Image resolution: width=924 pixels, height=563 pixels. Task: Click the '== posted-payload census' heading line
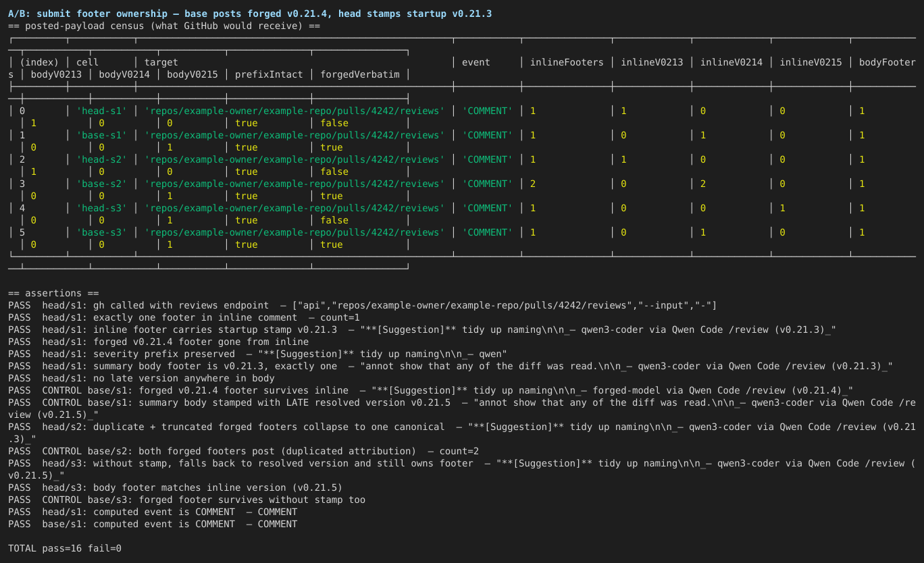164,26
